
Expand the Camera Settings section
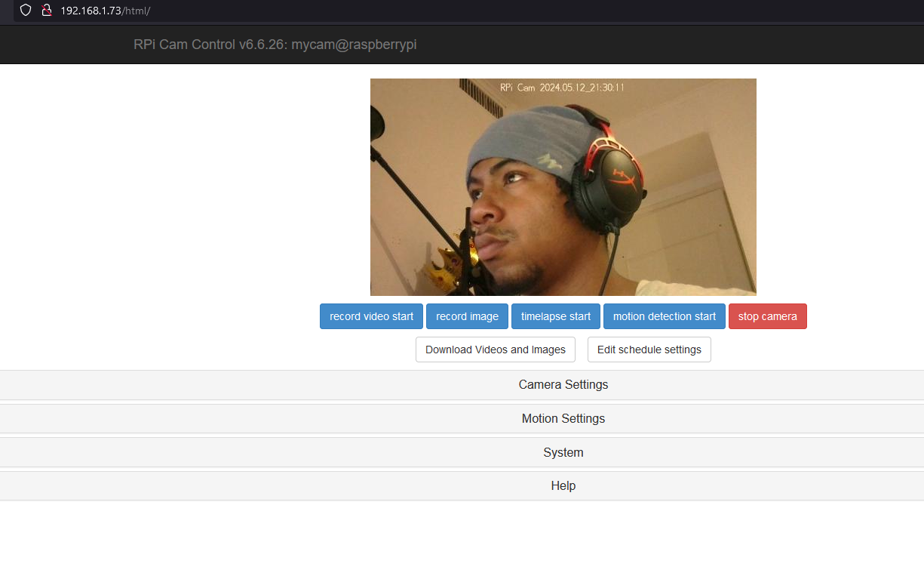tap(563, 385)
